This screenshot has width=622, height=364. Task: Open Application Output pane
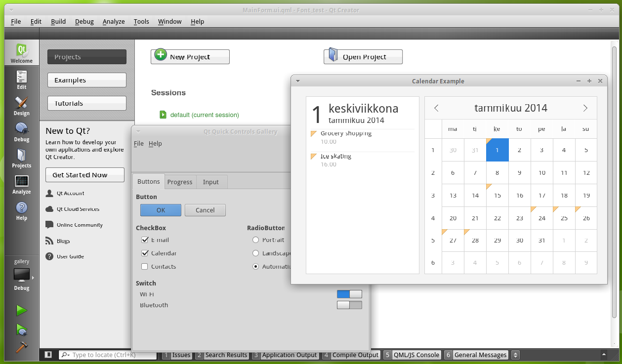(285, 355)
